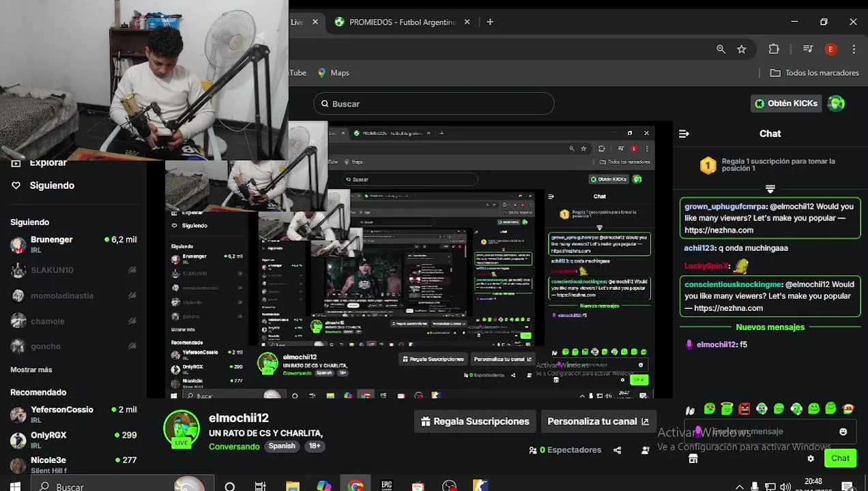Close the Live tab

click(315, 22)
